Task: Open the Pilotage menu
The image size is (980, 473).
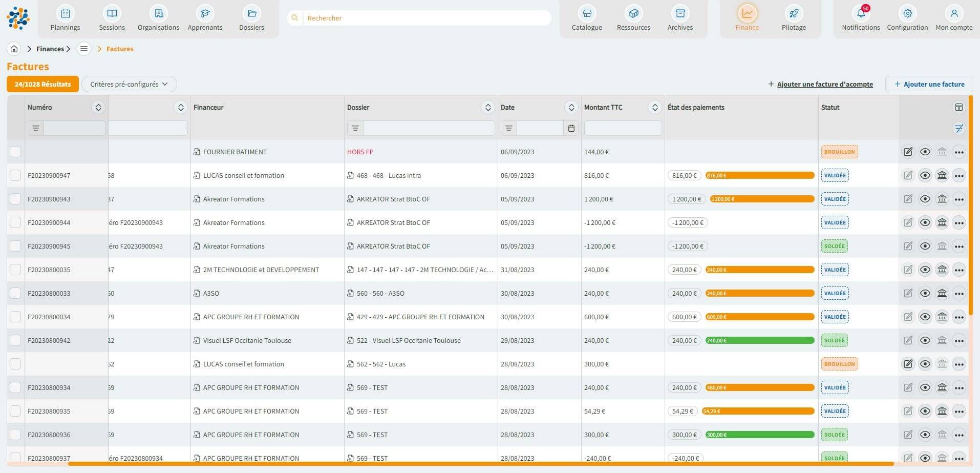Action: tap(794, 19)
